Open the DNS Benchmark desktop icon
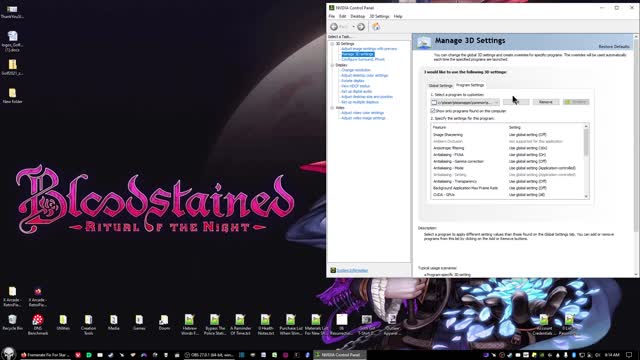The height and width of the screenshot is (360, 640). point(38,324)
